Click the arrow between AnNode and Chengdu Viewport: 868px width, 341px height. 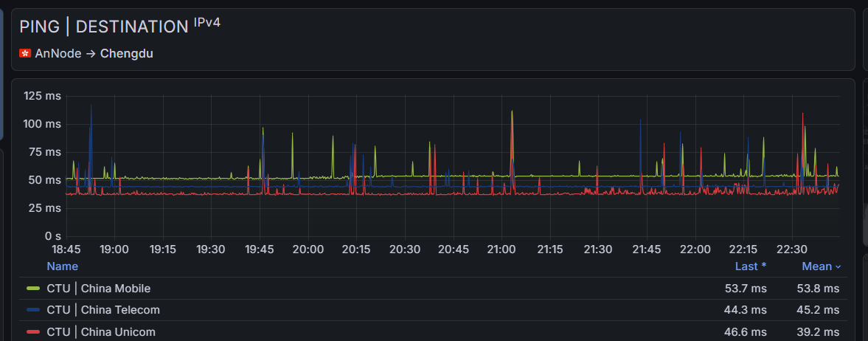tap(91, 54)
